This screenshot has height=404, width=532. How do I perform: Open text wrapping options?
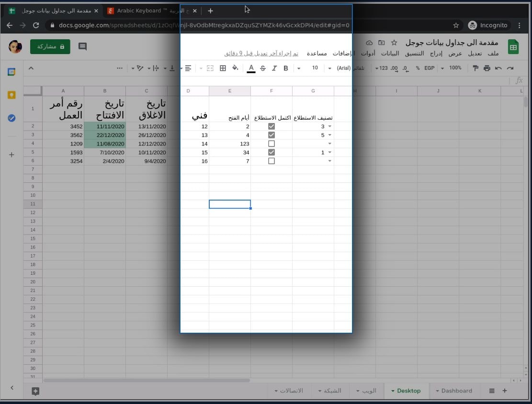tap(156, 68)
